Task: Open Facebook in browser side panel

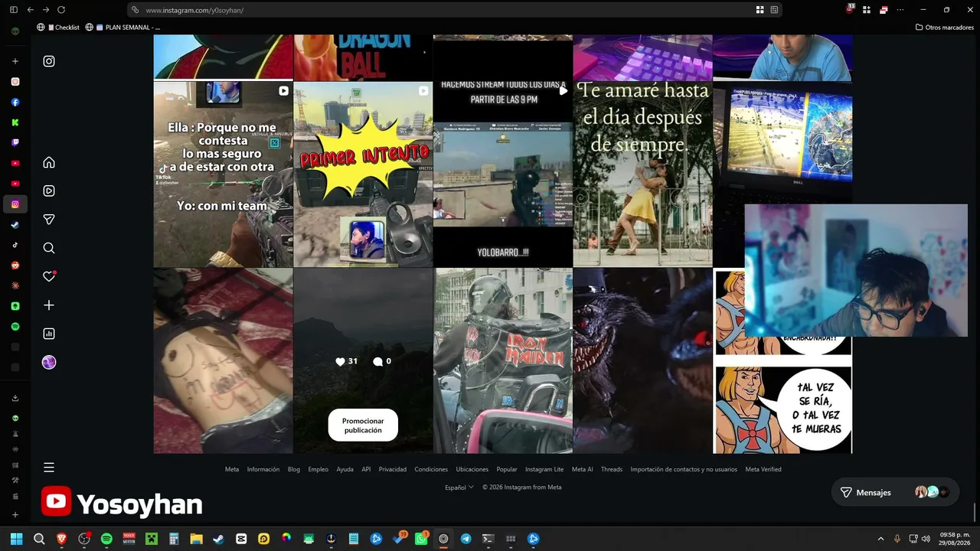Action: point(15,102)
